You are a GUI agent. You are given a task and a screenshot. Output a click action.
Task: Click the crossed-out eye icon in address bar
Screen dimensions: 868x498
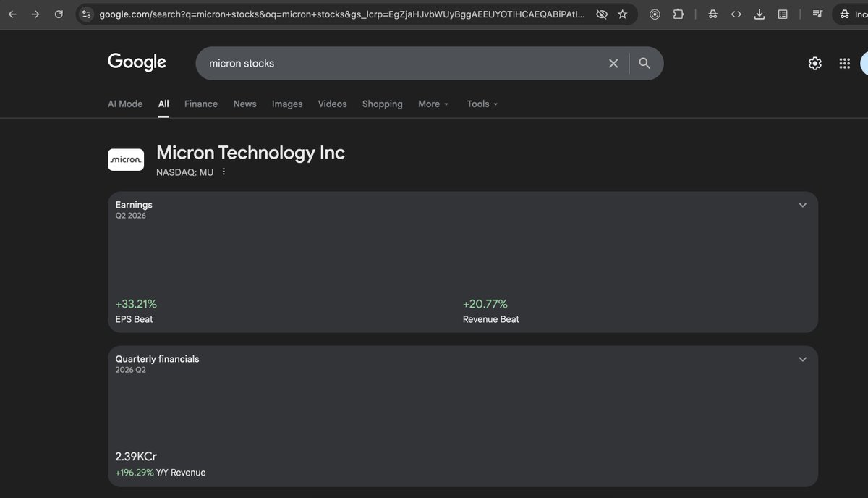coord(601,14)
